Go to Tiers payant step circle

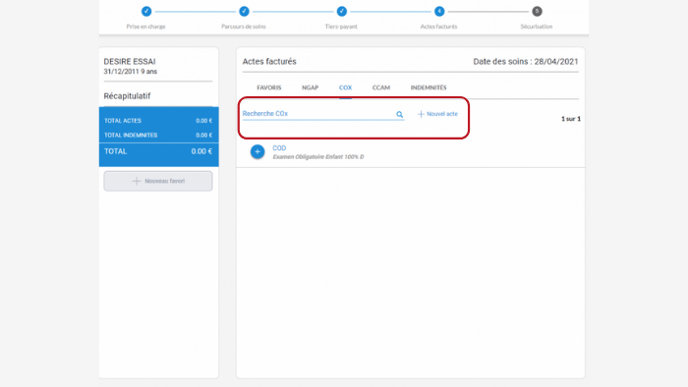click(x=341, y=11)
